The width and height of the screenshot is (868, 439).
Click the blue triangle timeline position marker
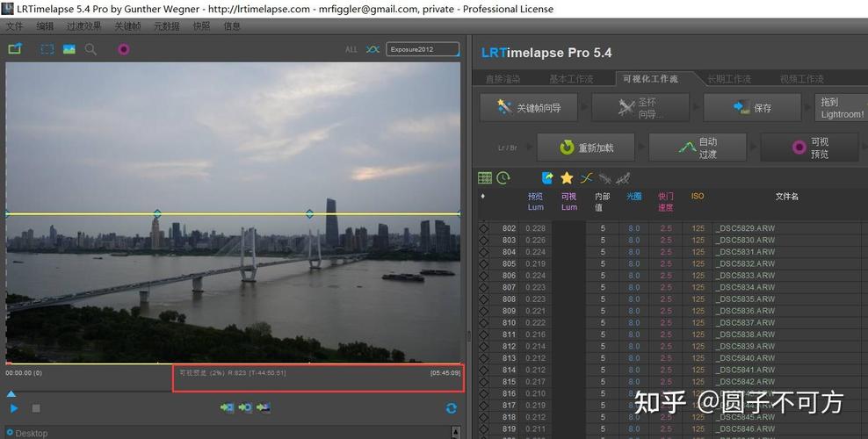tap(11, 393)
